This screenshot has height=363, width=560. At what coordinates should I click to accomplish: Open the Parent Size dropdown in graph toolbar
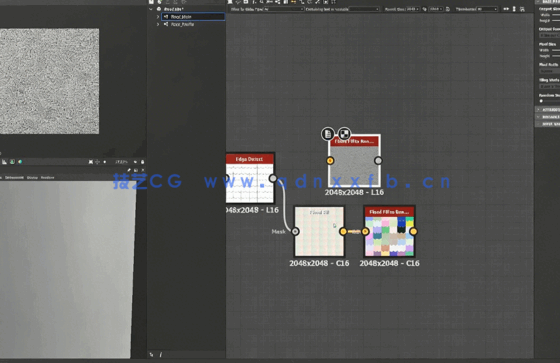pyautogui.click(x=412, y=9)
